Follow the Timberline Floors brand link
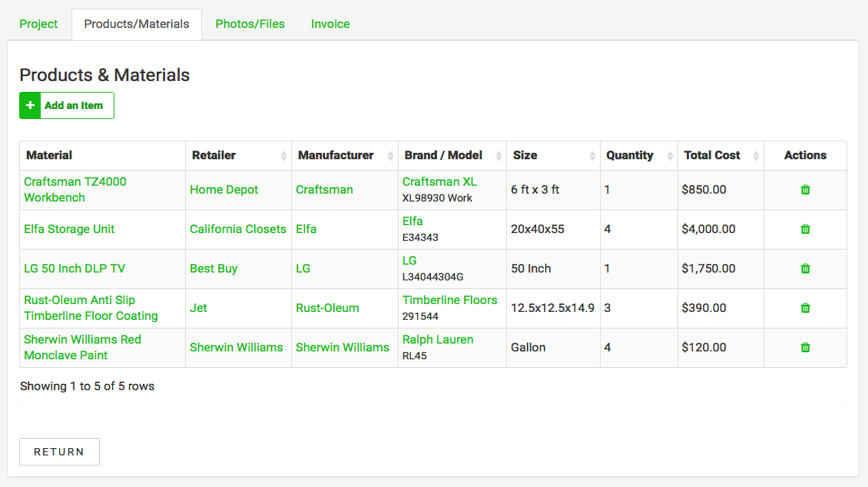The width and height of the screenshot is (868, 487). click(x=449, y=300)
